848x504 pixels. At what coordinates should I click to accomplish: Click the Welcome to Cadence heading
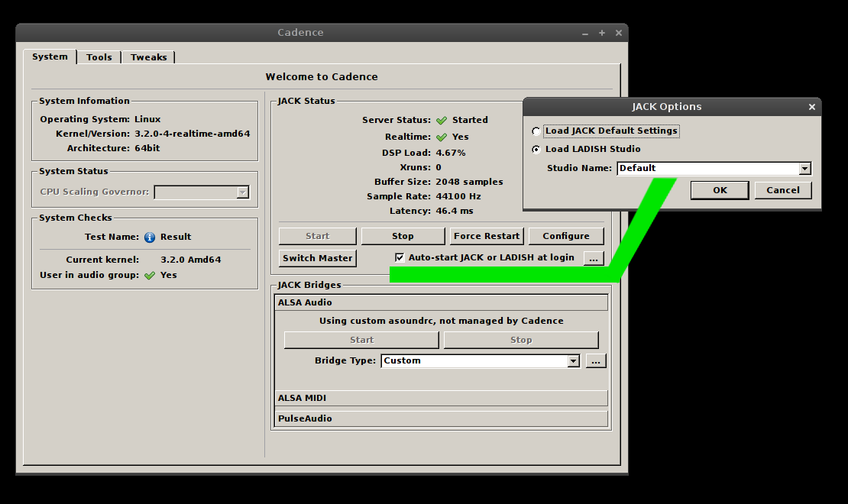pos(322,77)
